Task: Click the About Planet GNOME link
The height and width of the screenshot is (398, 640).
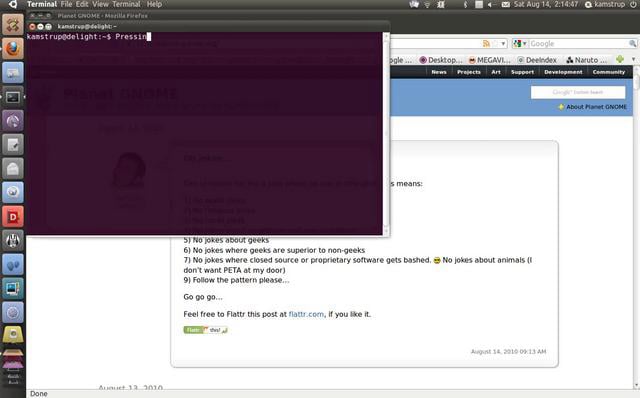Action: click(x=596, y=107)
